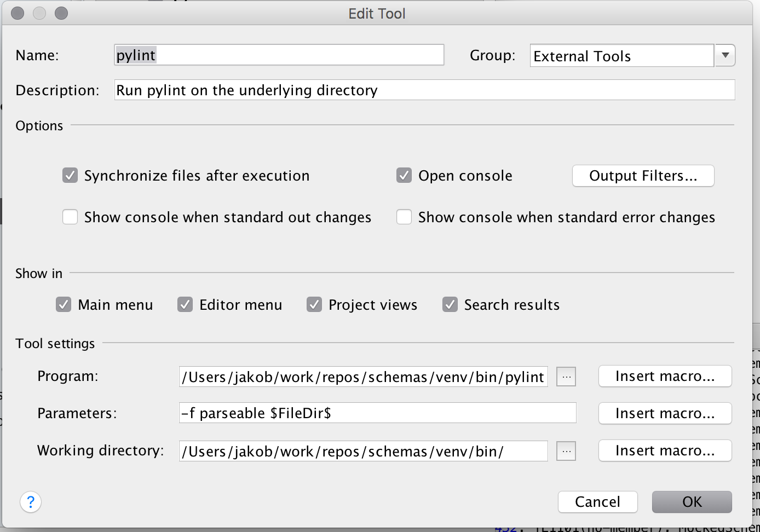Uncheck the Open console checkbox

[404, 176]
